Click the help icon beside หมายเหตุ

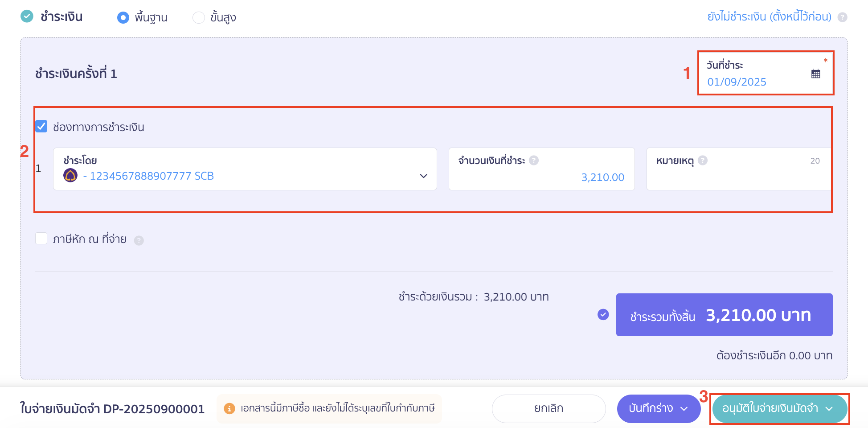coord(703,161)
